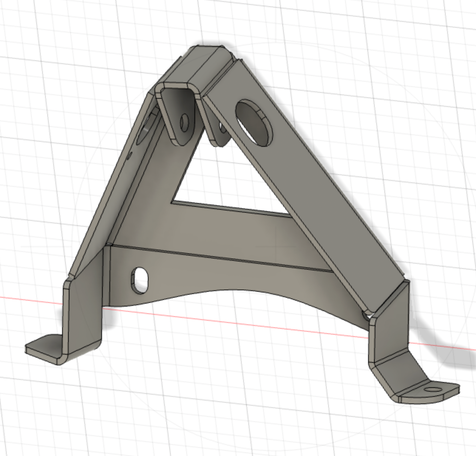
Task: Select the large circular hole on right leg
Action: (x=254, y=123)
